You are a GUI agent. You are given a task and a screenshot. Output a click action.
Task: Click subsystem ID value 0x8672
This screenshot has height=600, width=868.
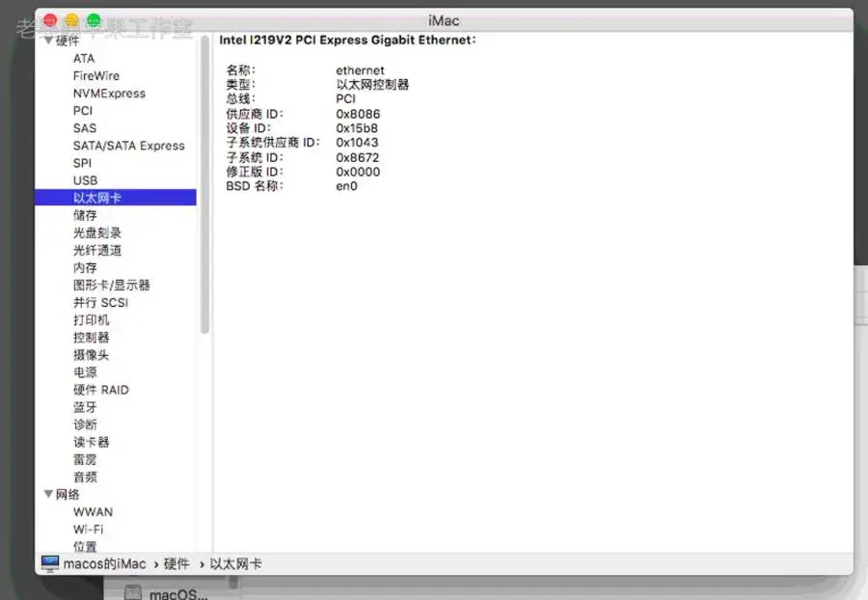click(x=357, y=157)
